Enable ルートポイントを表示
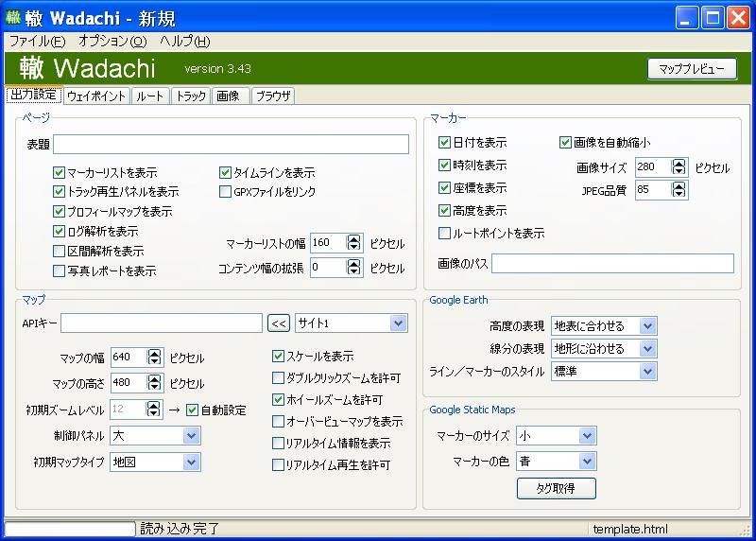 (x=444, y=233)
